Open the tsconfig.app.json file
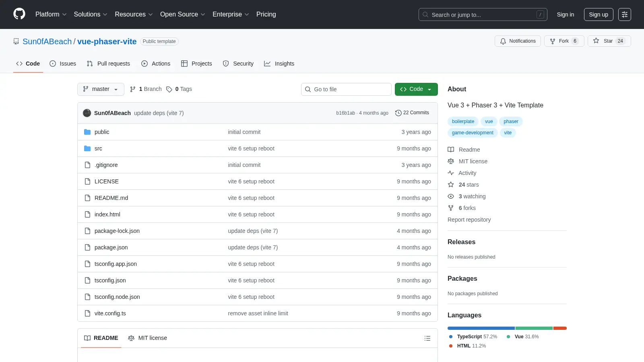Screen dimensions: 644x362 [x=116, y=264]
